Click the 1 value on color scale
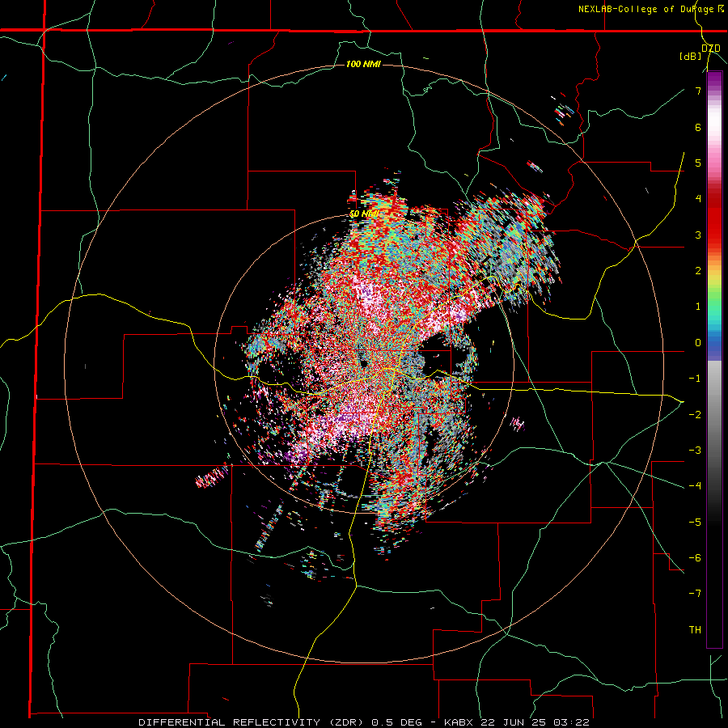 click(698, 307)
